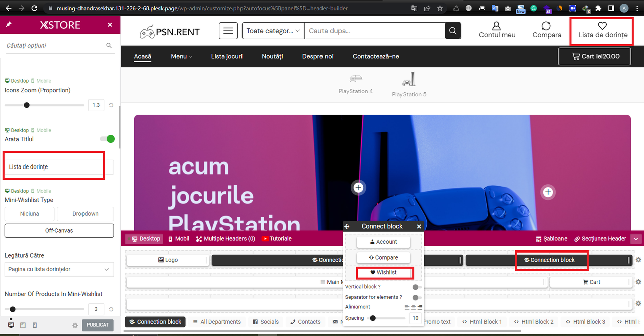
Task: Reset the Icons Zoom value
Action: pyautogui.click(x=111, y=105)
